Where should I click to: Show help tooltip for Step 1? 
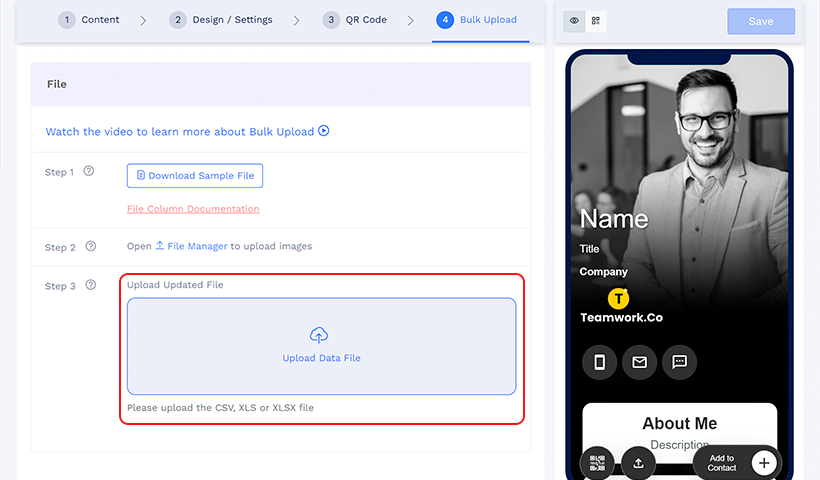(x=89, y=171)
